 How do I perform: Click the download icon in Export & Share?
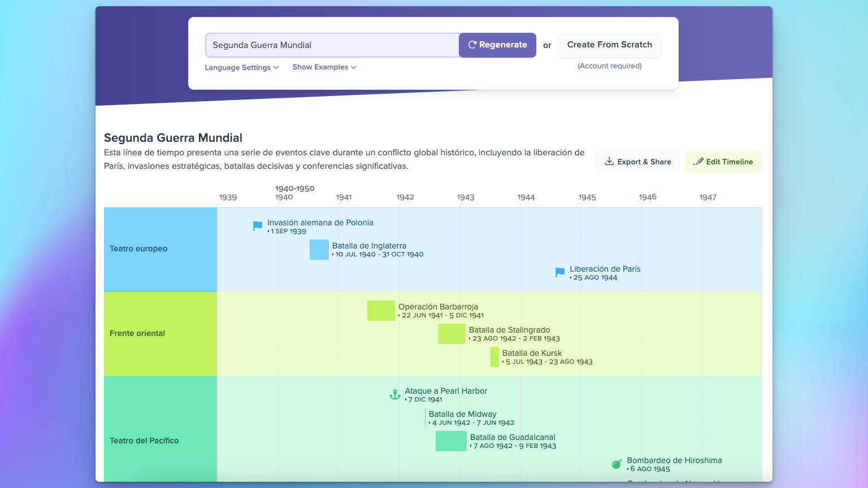tap(609, 162)
